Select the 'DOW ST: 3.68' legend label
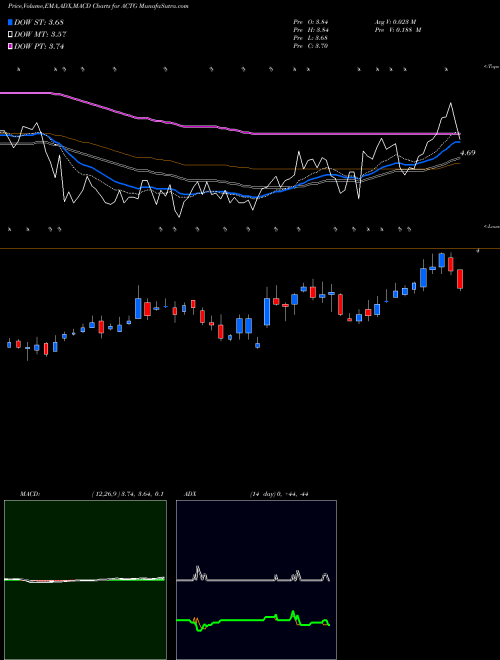Viewport: 500px width, 660px height. pos(39,22)
